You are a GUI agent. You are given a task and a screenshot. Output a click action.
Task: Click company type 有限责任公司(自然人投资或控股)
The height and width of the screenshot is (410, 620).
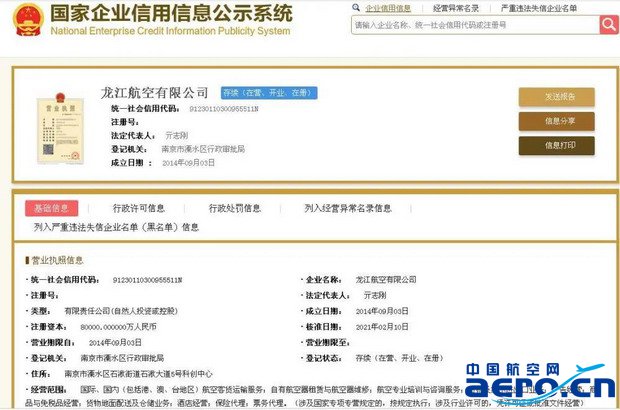[x=121, y=311]
